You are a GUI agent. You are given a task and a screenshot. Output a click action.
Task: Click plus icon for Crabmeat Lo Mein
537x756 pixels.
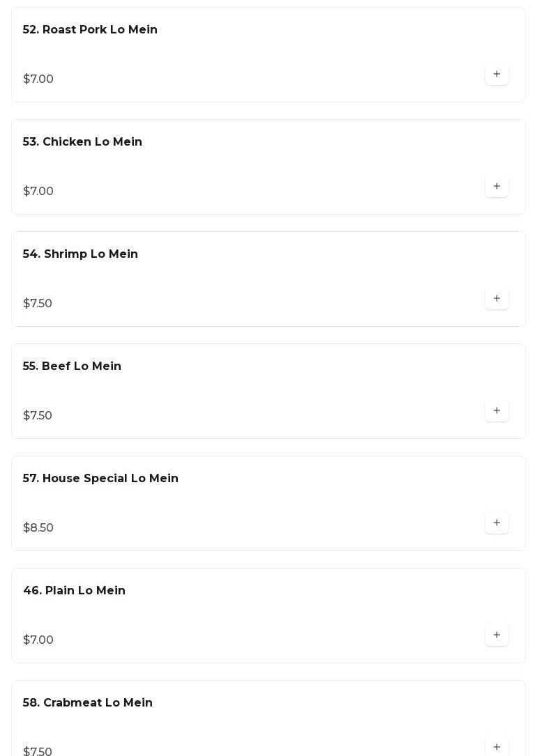497,747
